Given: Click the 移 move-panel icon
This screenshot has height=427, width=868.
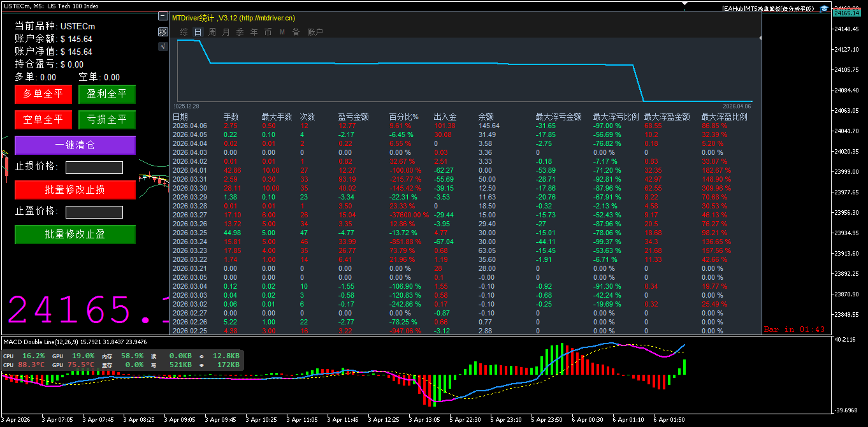Looking at the screenshot, I should [x=163, y=31].
